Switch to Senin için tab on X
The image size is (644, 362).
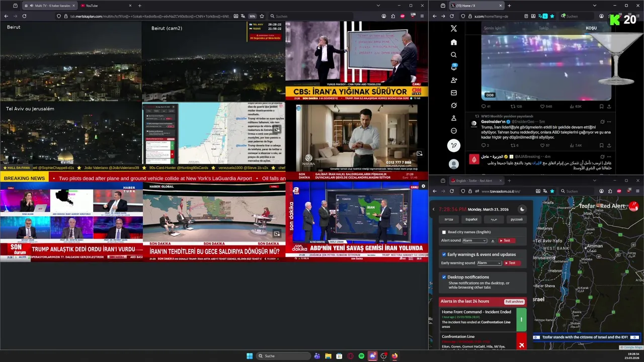(492, 28)
